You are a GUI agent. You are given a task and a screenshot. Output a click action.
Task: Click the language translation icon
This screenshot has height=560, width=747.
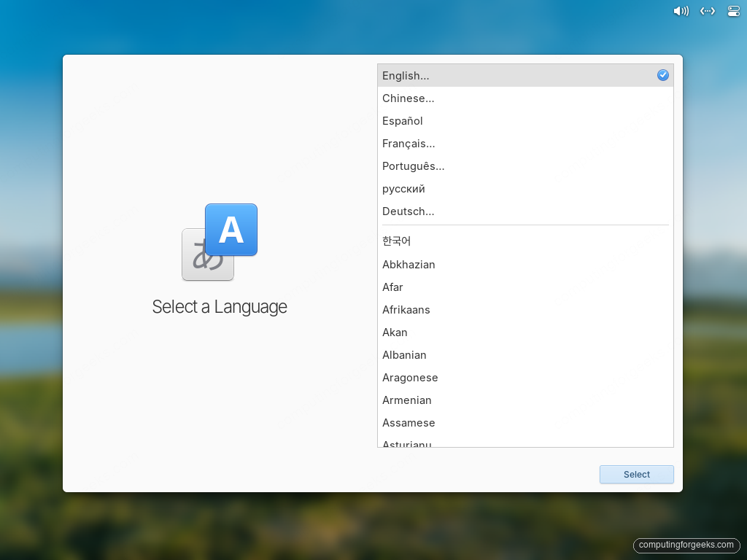click(x=220, y=242)
